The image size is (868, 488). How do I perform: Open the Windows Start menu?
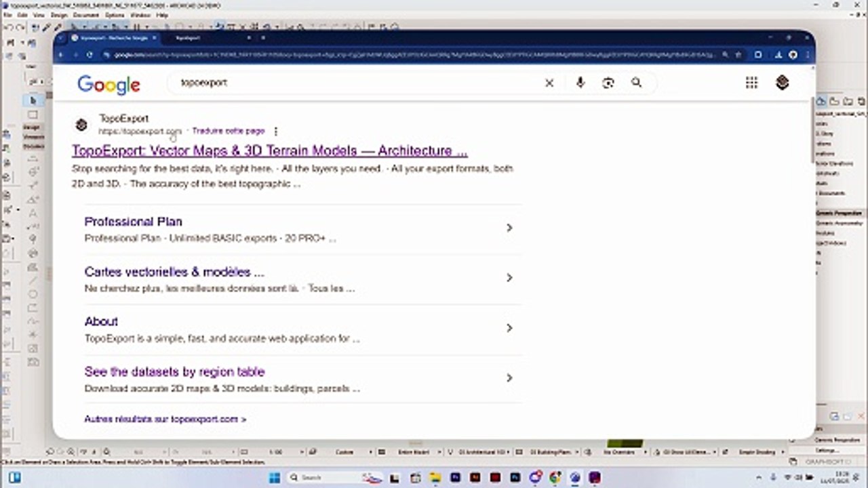click(275, 478)
